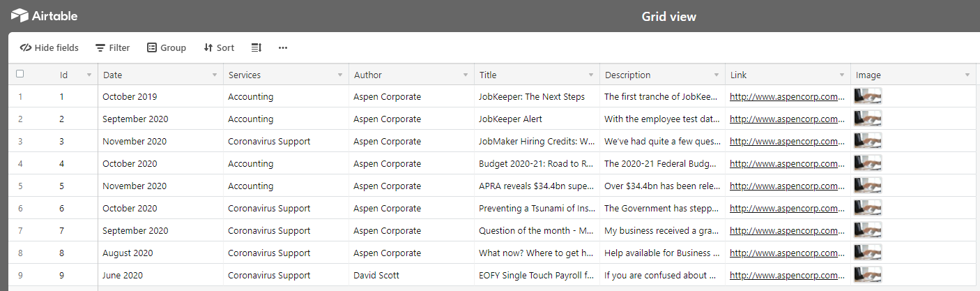The height and width of the screenshot is (291, 980).
Task: Open the Title column header menu
Action: [591, 75]
